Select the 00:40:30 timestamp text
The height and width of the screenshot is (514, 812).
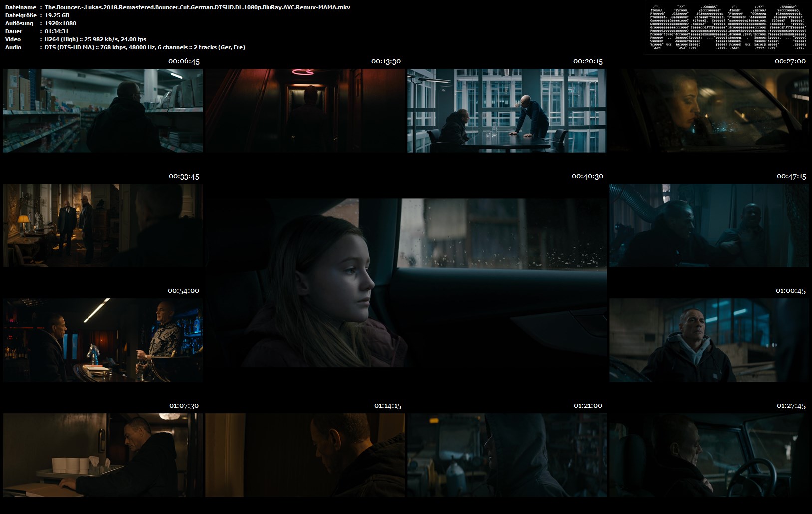(x=588, y=176)
